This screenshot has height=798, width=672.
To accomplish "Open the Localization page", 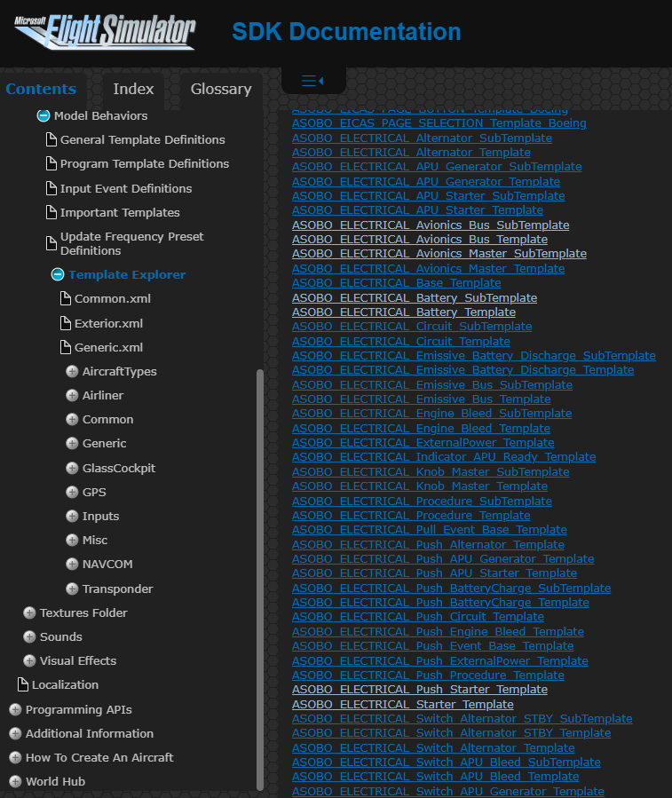I will click(x=65, y=684).
